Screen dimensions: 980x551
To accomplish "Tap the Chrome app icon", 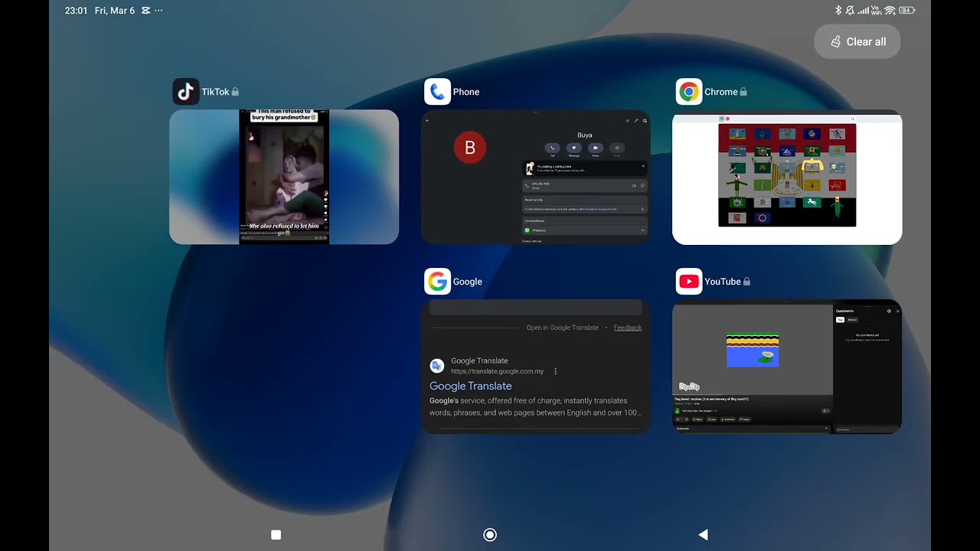I will (689, 92).
